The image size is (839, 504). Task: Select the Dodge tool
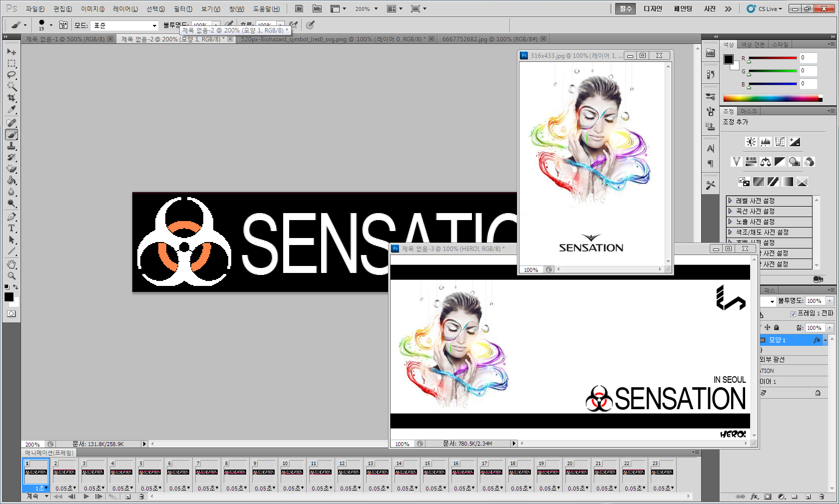[11, 203]
